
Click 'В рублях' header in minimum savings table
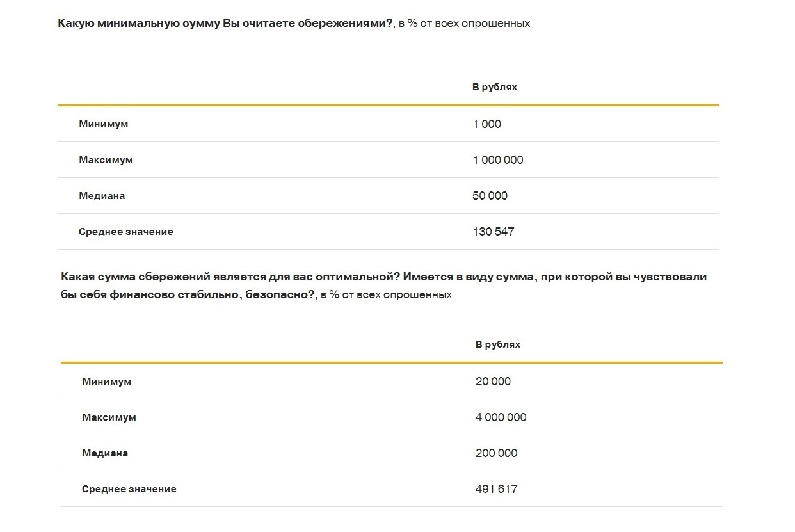coord(494,87)
